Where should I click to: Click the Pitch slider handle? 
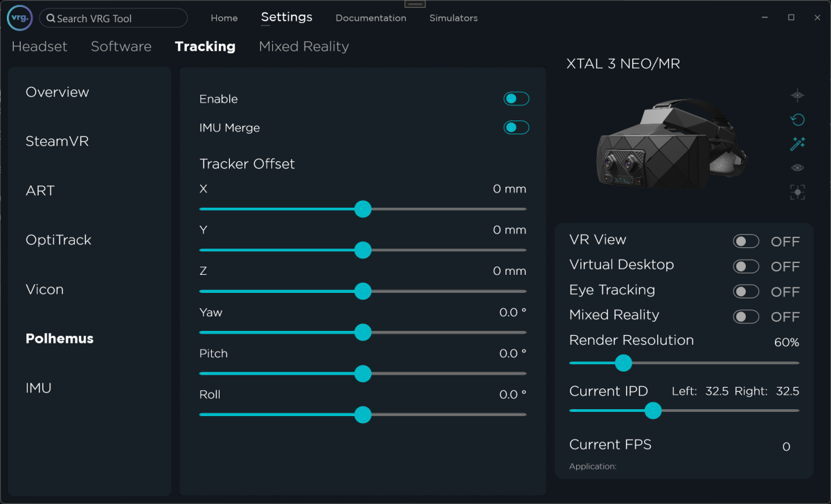pos(363,374)
